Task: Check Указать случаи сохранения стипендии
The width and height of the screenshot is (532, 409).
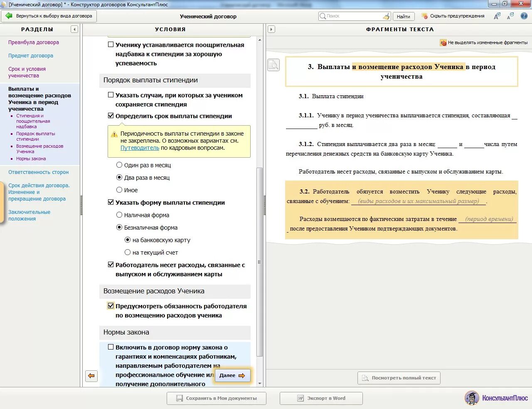Action: coord(111,95)
